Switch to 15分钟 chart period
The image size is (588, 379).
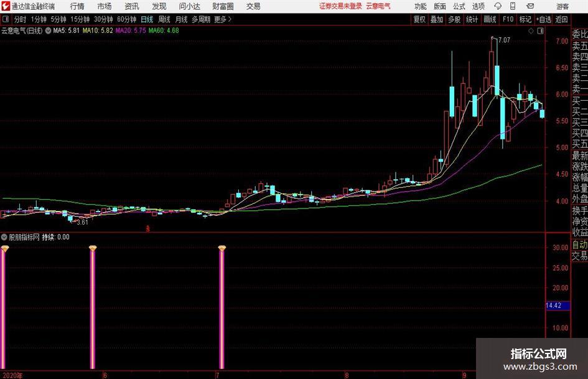80,19
